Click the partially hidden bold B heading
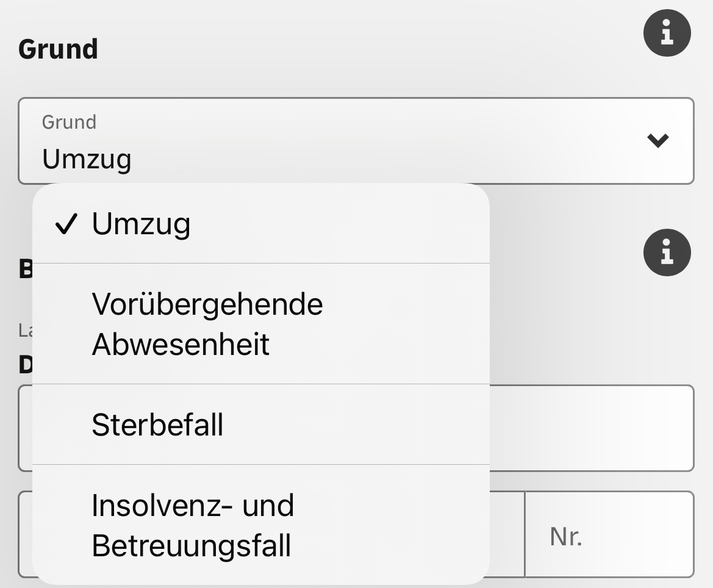The height and width of the screenshot is (588, 713). point(26,269)
